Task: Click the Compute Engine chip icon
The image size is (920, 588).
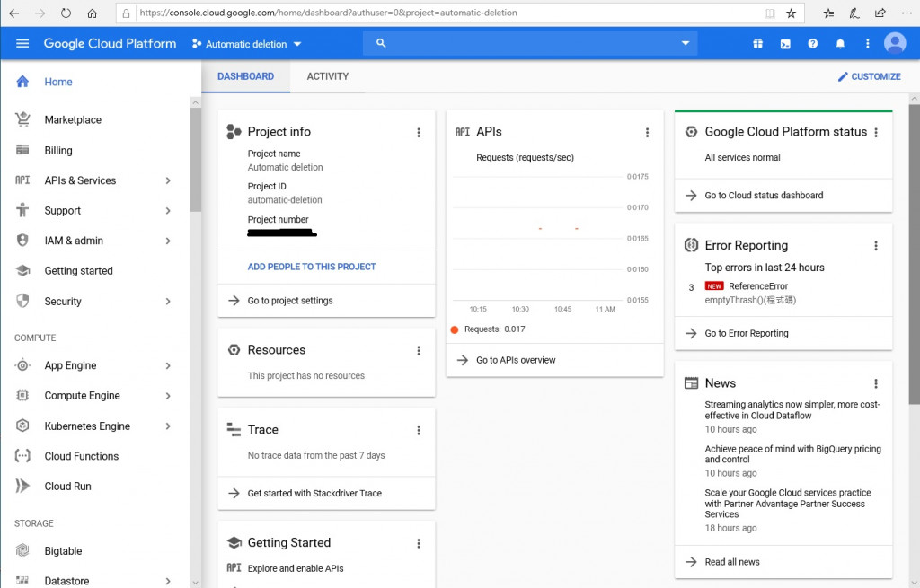Action: pyautogui.click(x=22, y=396)
